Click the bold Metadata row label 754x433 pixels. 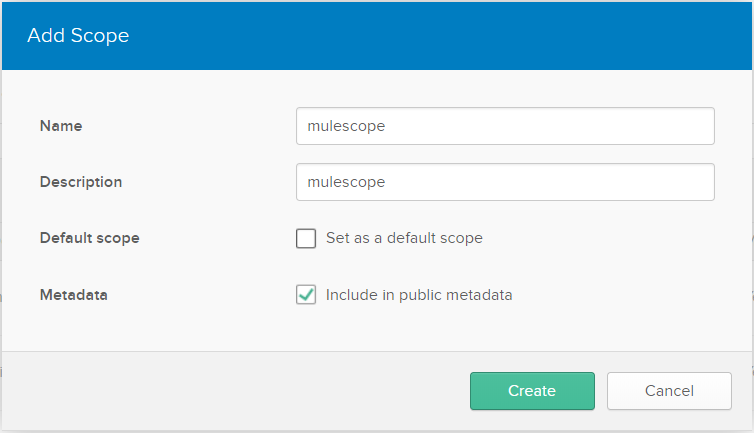click(x=73, y=295)
